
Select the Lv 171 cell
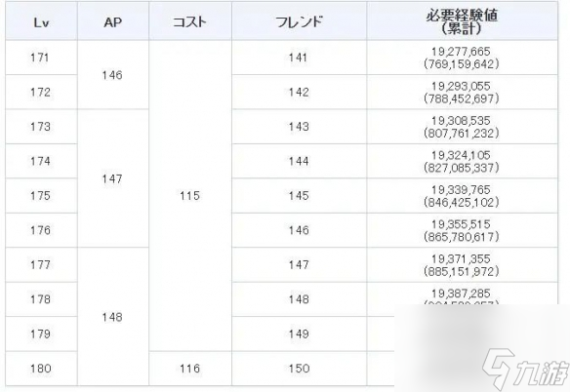point(41,58)
